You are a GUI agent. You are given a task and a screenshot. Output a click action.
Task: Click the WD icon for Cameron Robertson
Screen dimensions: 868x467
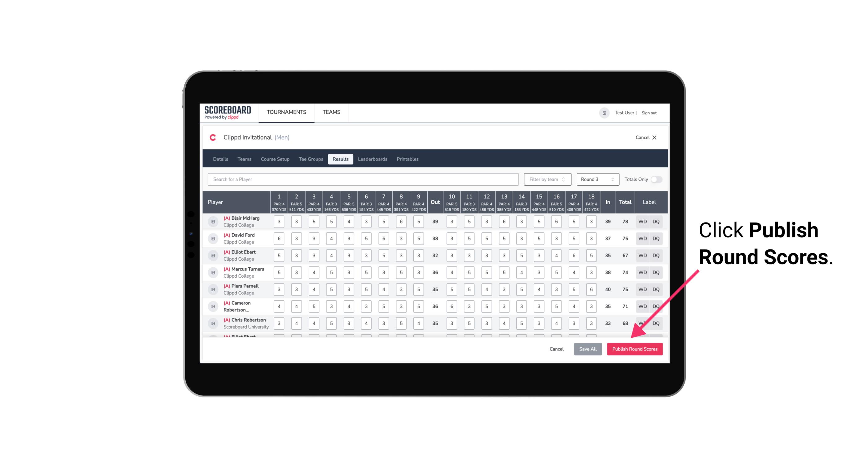point(641,306)
